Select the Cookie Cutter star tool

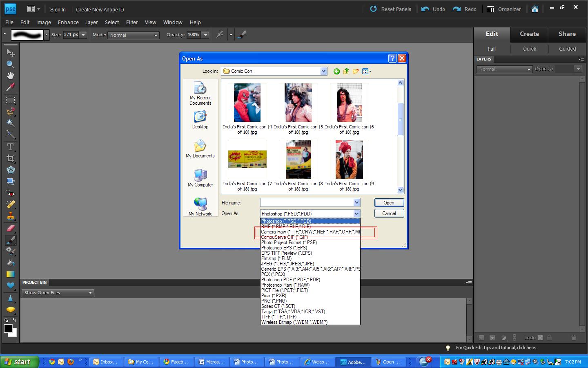pos(11,170)
